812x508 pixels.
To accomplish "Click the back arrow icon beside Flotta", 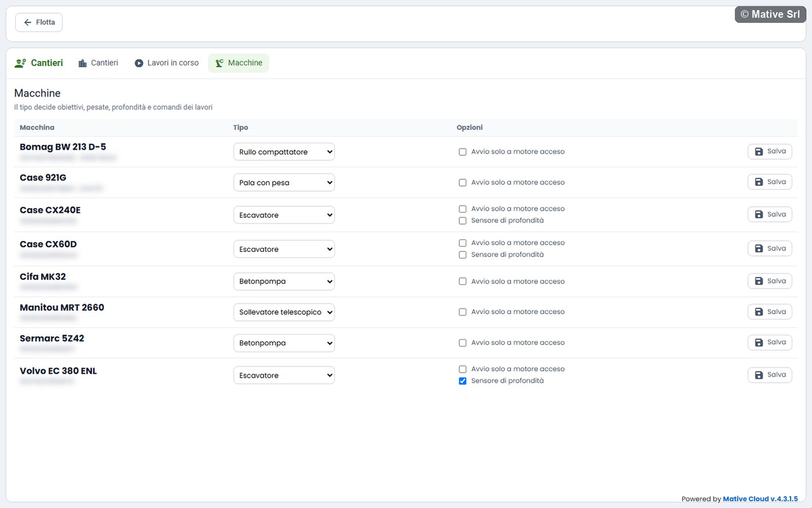I will coord(27,22).
